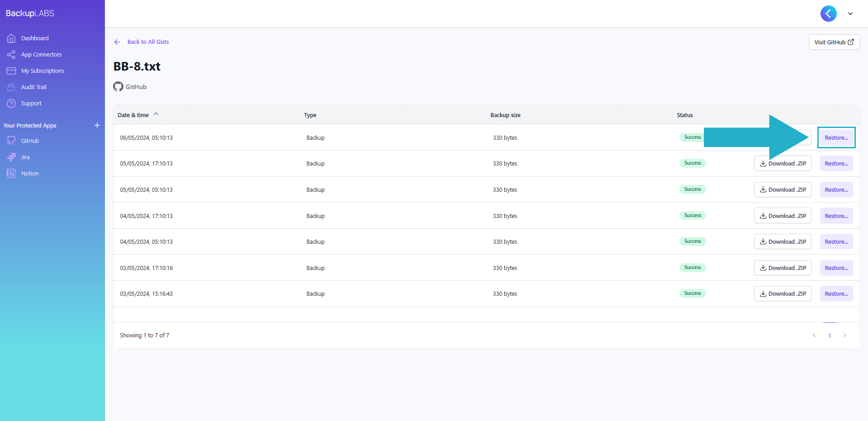Add a protected app with plus icon

[97, 125]
